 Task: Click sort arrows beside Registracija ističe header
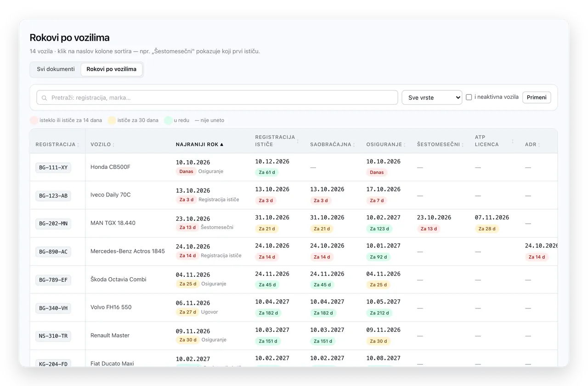[298, 141]
